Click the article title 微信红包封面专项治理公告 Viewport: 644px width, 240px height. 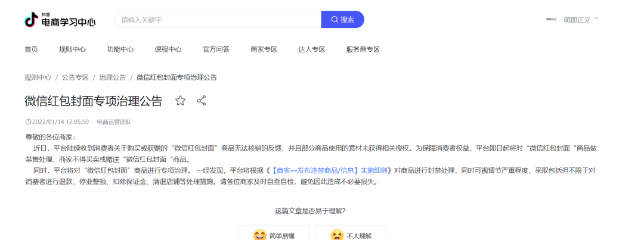click(94, 101)
